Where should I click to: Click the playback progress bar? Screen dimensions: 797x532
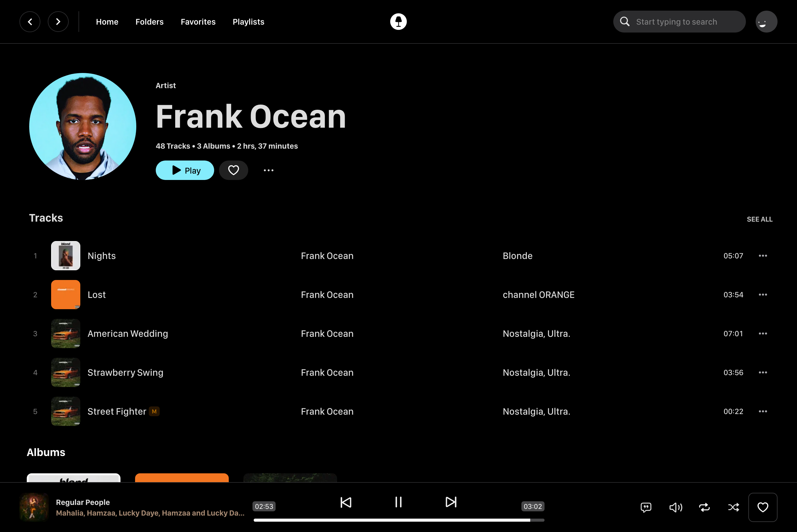399,520
